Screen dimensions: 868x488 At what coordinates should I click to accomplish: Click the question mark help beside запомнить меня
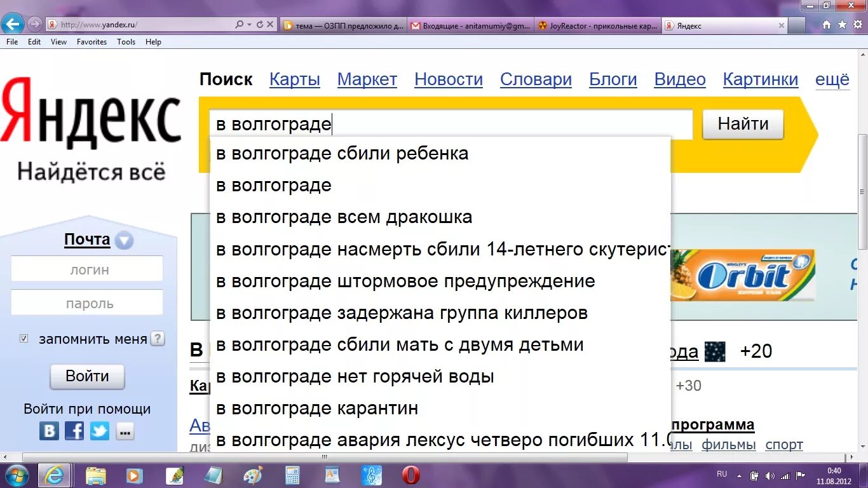click(x=158, y=339)
